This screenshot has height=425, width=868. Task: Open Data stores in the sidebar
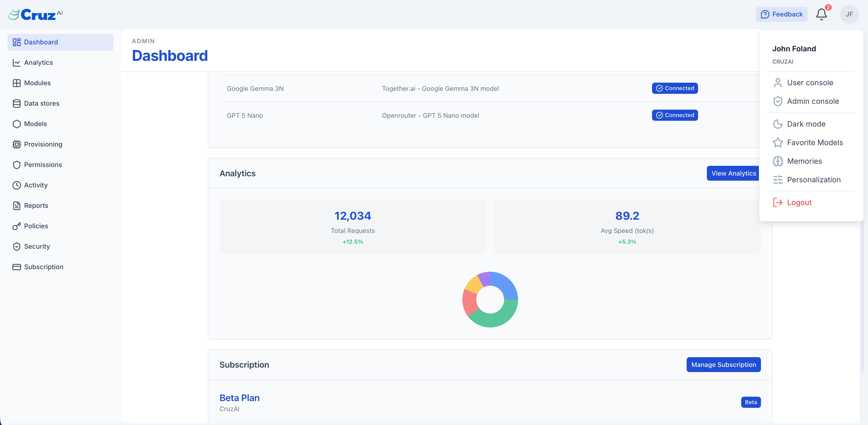click(x=42, y=104)
